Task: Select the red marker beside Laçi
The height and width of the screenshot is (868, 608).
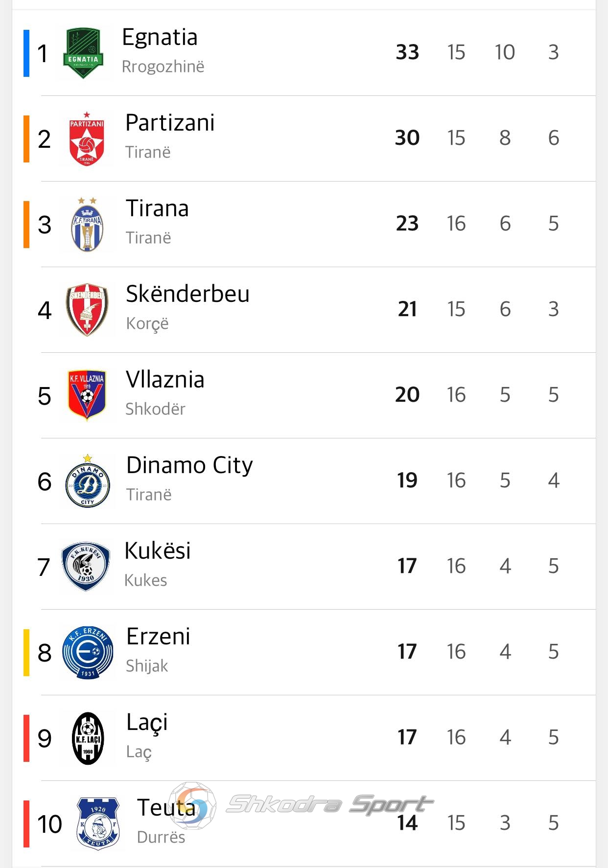Action: point(26,738)
